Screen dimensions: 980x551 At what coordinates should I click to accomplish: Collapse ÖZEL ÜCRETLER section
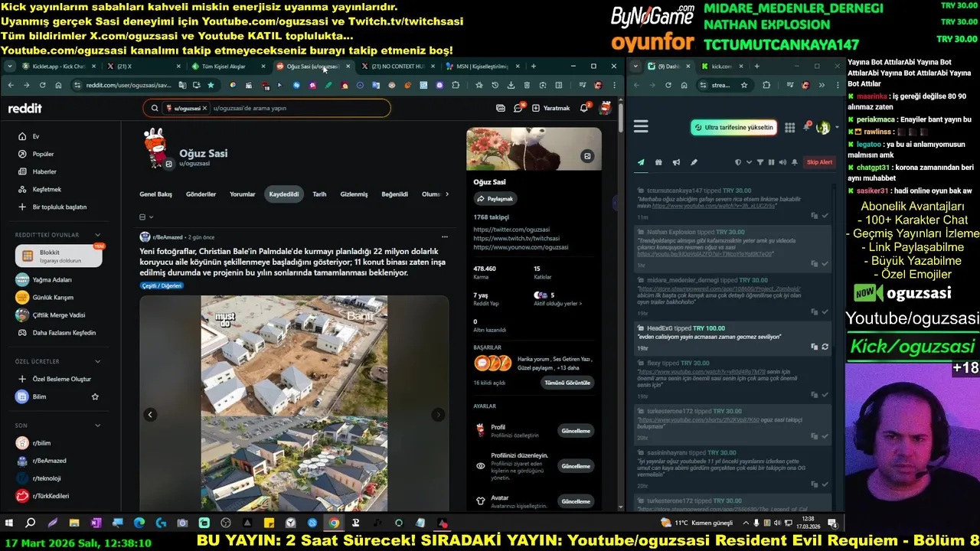97,361
